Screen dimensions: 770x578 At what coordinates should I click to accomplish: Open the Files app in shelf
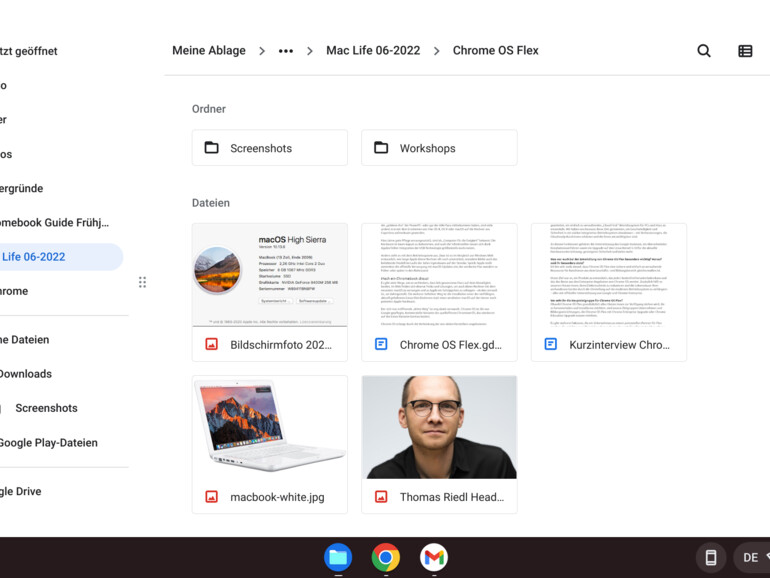tap(338, 557)
